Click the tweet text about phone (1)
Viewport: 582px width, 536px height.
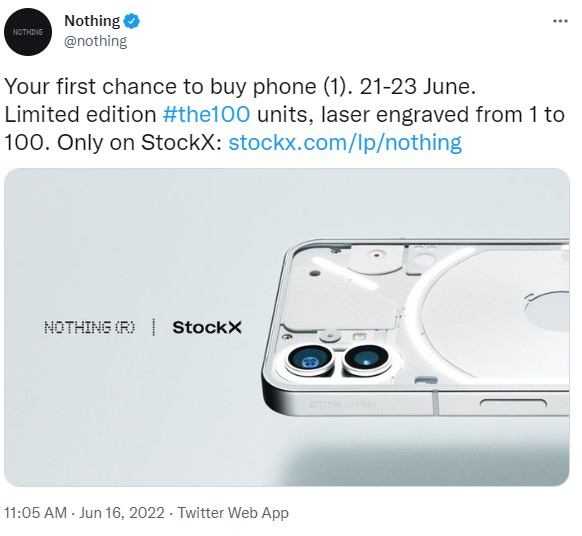tap(284, 114)
